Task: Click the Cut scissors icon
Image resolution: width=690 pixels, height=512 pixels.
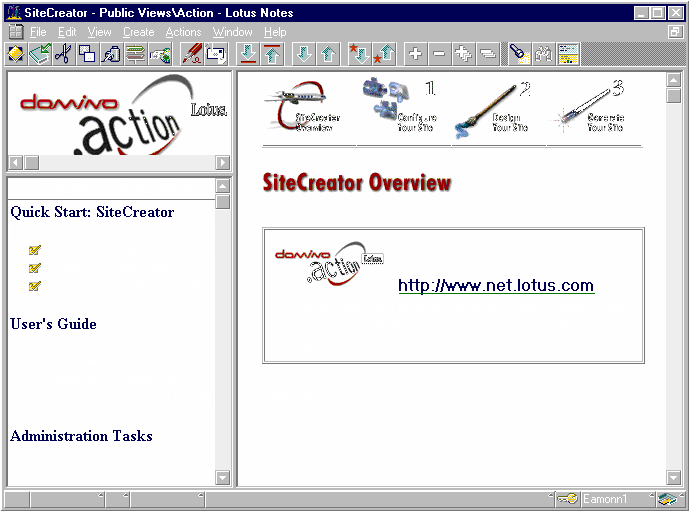Action: [63, 54]
